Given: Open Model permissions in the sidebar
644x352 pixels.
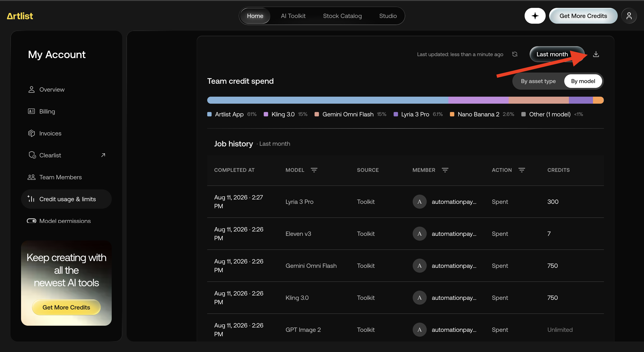Looking at the screenshot, I should 66,221.
